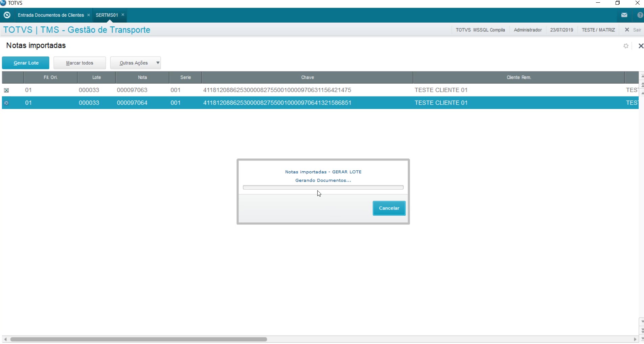Viewport: 644px width, 344px height.
Task: Click the horizontal scrollbar thumb
Action: pos(139,339)
